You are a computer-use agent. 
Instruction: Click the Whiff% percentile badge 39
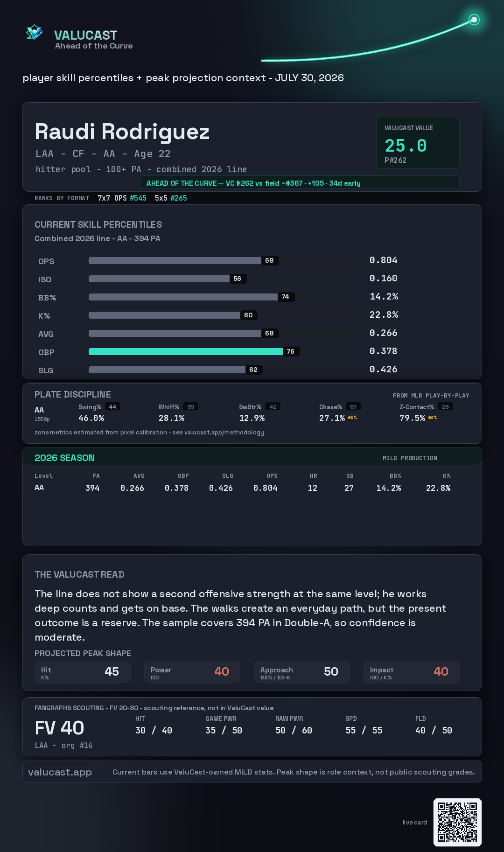tap(190, 407)
